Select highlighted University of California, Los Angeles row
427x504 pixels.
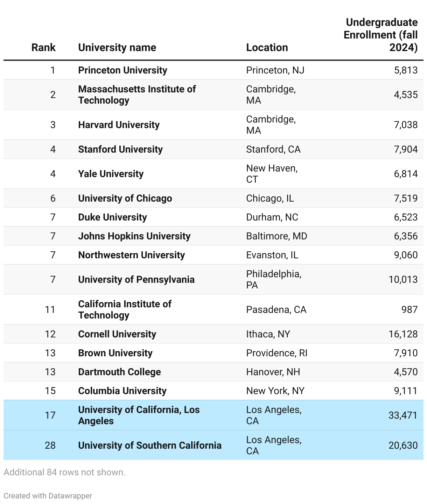213,415
